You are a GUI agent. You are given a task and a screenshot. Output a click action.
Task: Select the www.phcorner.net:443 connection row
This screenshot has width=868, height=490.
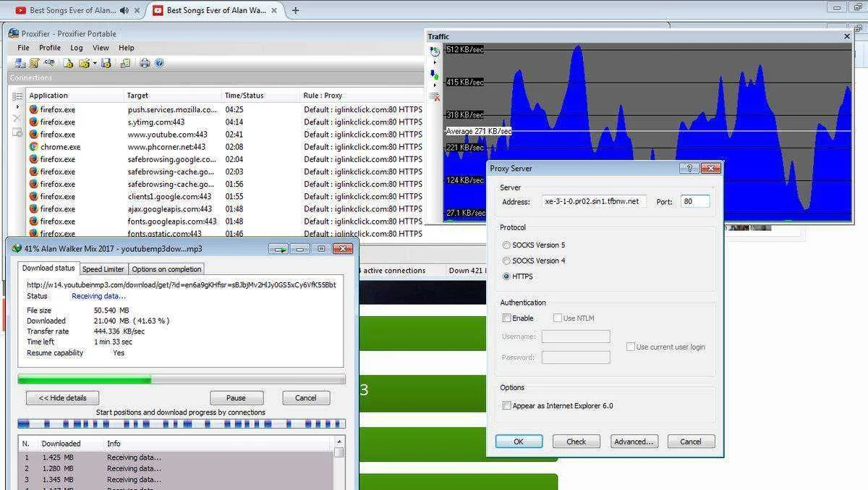coord(225,147)
